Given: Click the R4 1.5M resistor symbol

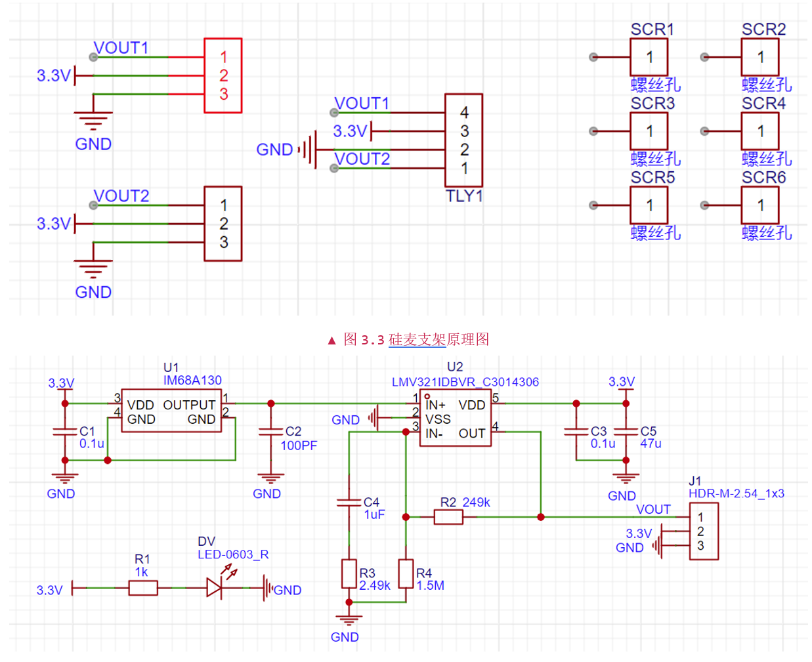Looking at the screenshot, I should (406, 573).
